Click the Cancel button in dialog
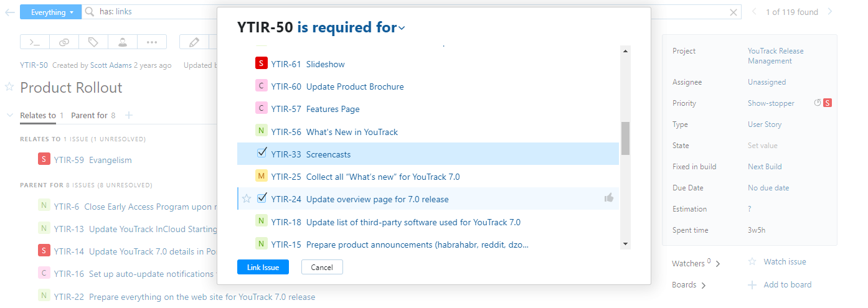The width and height of the screenshot is (868, 308). pos(322,267)
